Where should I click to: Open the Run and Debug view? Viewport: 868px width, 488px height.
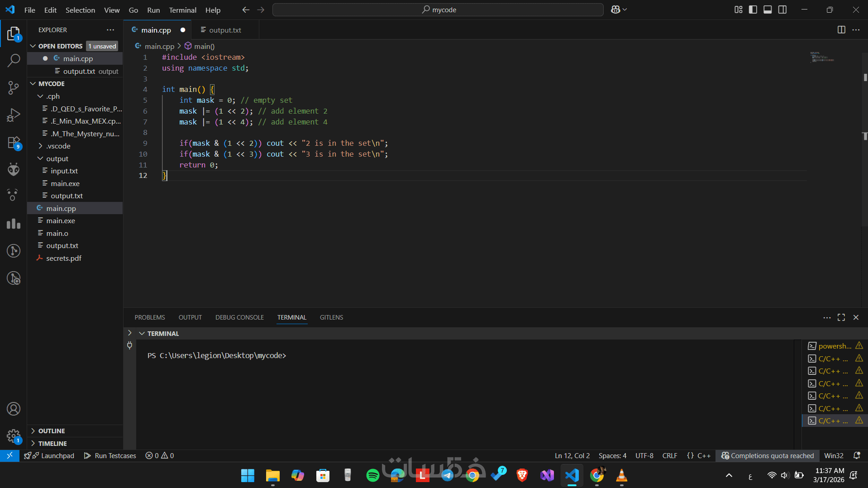tap(14, 115)
